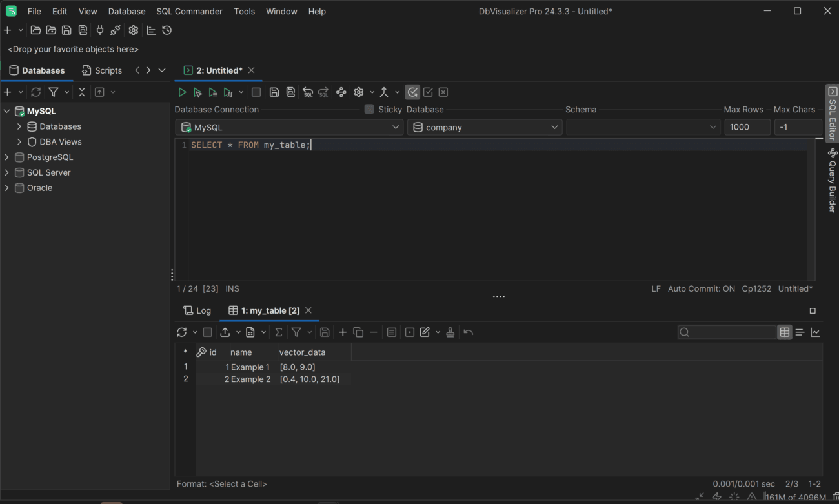Open the Query Builder side panel
Screen dimensions: 839x504
click(833, 181)
